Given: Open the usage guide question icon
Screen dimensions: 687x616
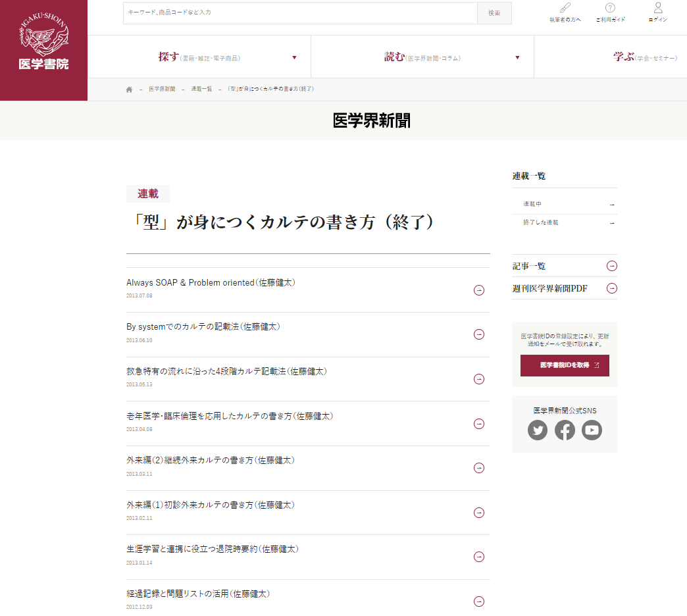Looking at the screenshot, I should coord(610,8).
